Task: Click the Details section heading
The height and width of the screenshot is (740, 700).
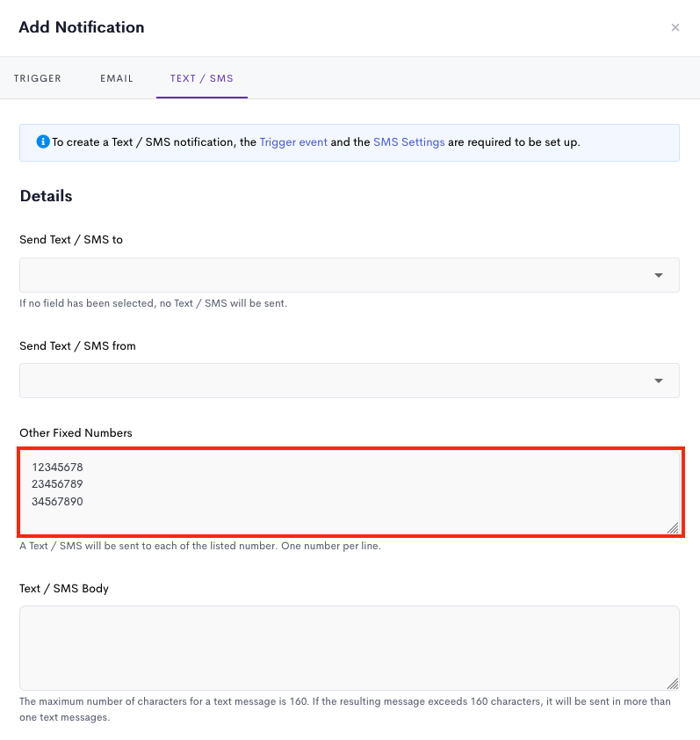Action: [x=47, y=196]
